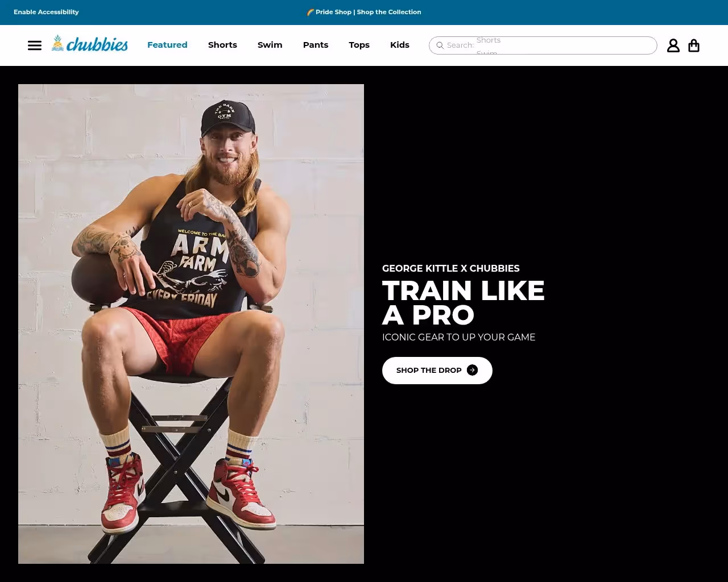Click the Shop The Drop button

437,371
